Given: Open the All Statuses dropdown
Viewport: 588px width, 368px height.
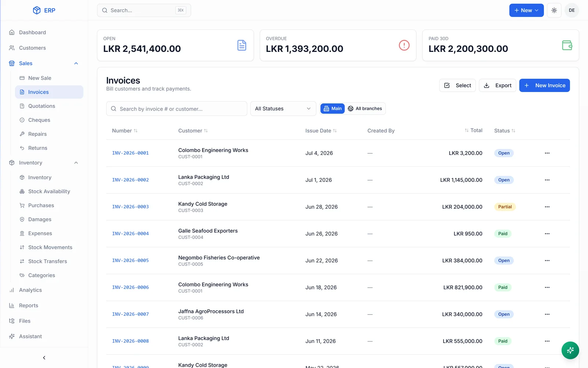Looking at the screenshot, I should click(x=283, y=109).
